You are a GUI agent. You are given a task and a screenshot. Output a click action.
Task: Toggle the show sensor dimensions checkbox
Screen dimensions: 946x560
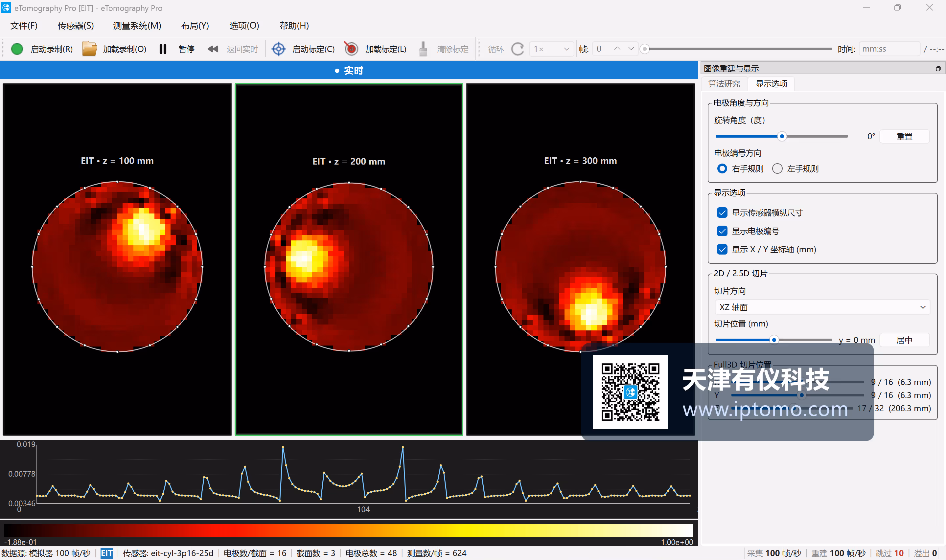722,213
